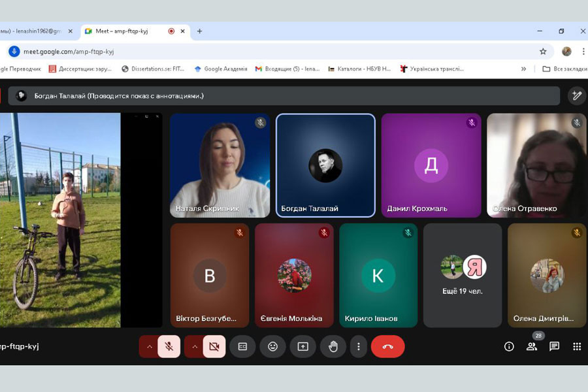Close the lenashin1962 Gmail tab

[x=70, y=31]
